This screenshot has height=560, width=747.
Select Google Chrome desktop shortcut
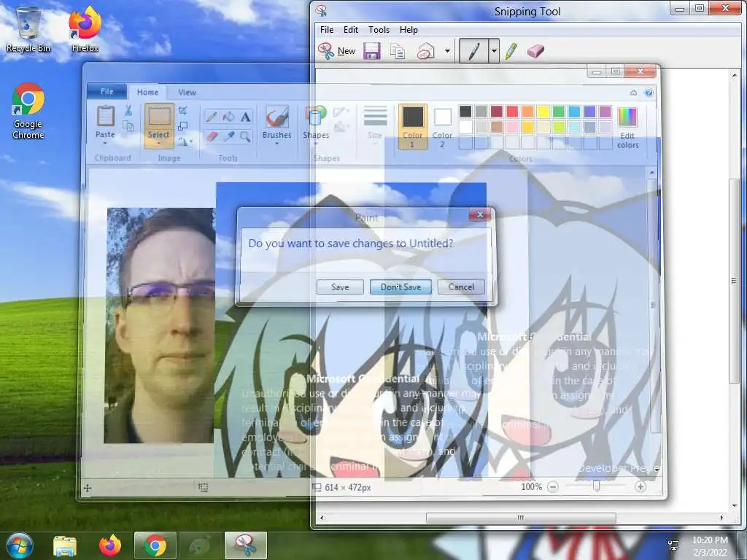pyautogui.click(x=28, y=112)
